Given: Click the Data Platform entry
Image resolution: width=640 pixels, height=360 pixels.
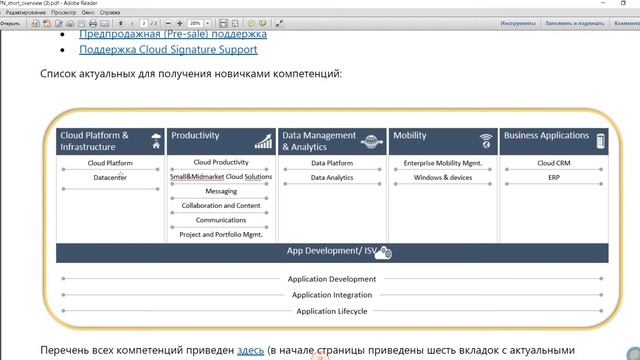Looking at the screenshot, I should (332, 163).
